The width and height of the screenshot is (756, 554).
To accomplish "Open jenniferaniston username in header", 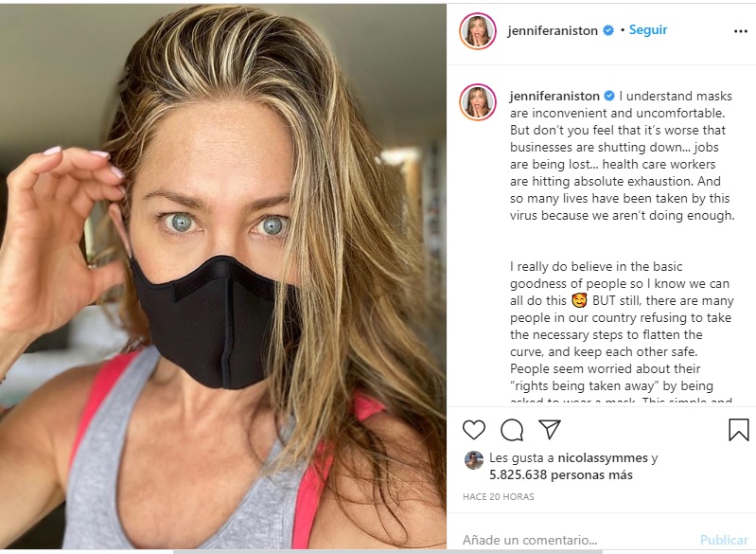I will tap(553, 31).
